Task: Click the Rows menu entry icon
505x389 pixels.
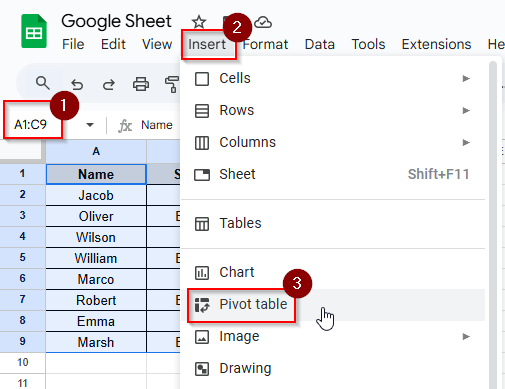Action: 202,111
